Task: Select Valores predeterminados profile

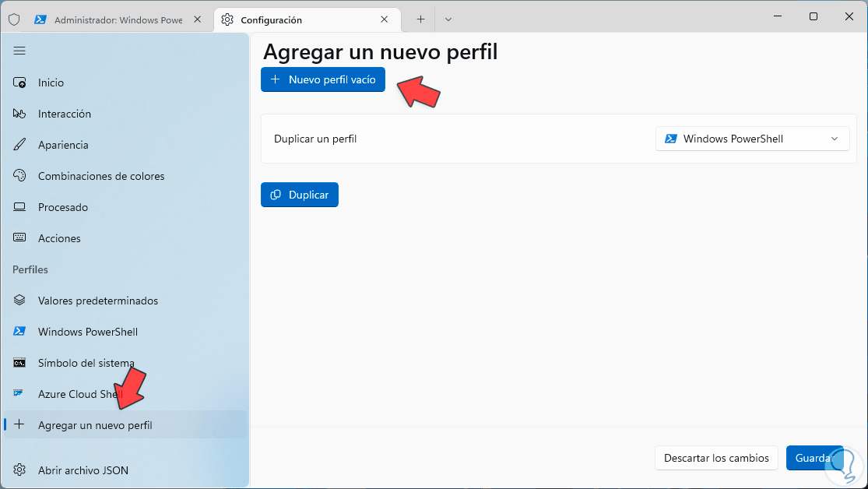Action: [125, 300]
